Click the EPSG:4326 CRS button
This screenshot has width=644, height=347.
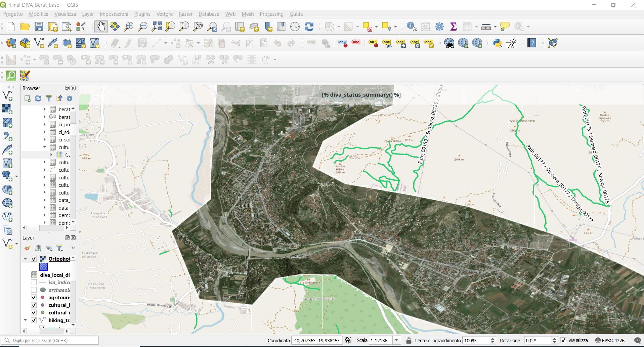[x=609, y=340]
